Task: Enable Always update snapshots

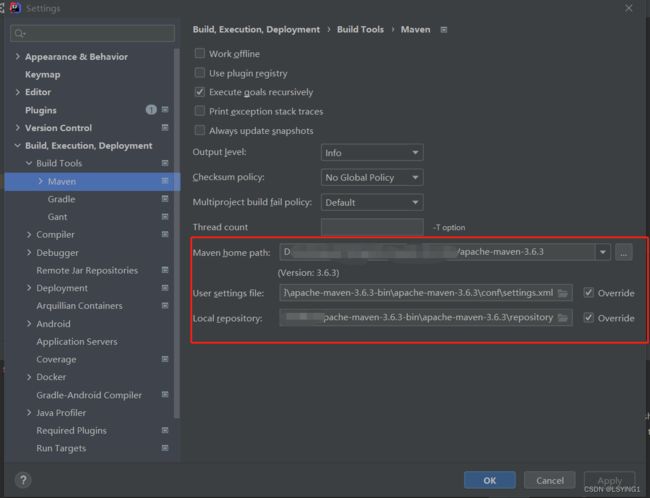Action: coord(200,130)
